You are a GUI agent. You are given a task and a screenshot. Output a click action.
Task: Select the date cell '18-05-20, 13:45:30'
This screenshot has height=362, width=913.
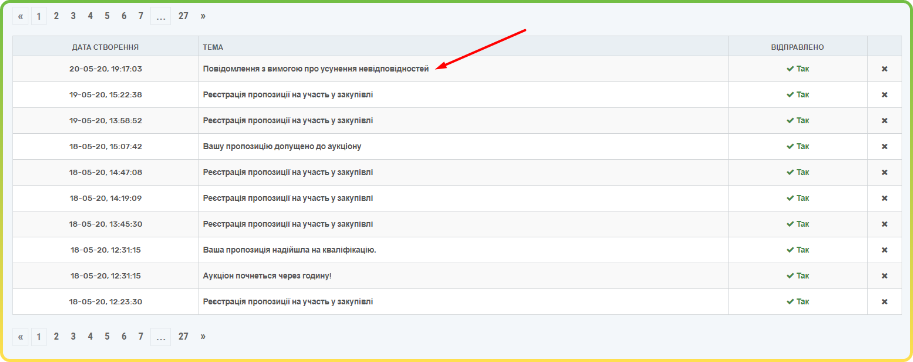point(105,224)
